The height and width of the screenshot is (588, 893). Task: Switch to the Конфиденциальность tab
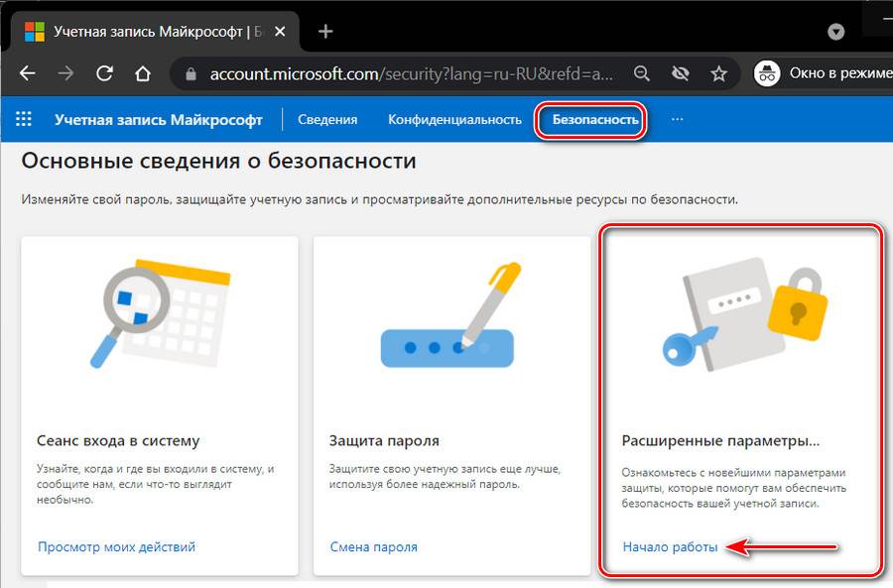coord(454,120)
